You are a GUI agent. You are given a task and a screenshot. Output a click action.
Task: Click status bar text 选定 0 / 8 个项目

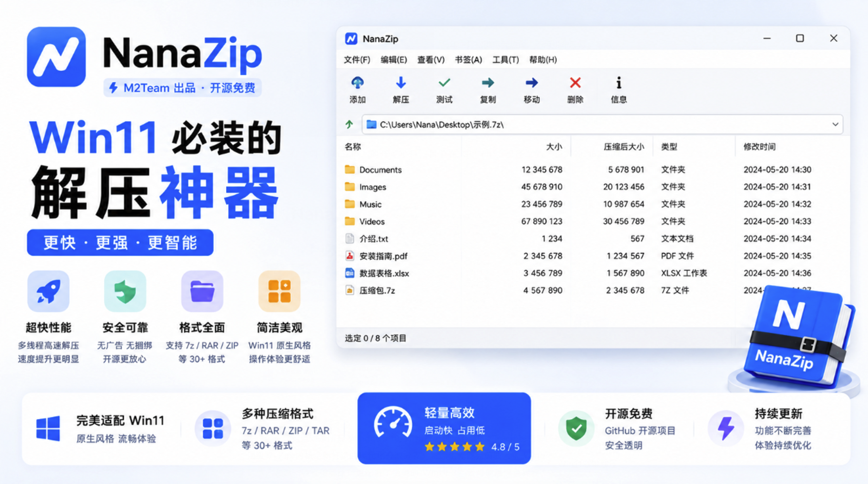click(x=375, y=338)
